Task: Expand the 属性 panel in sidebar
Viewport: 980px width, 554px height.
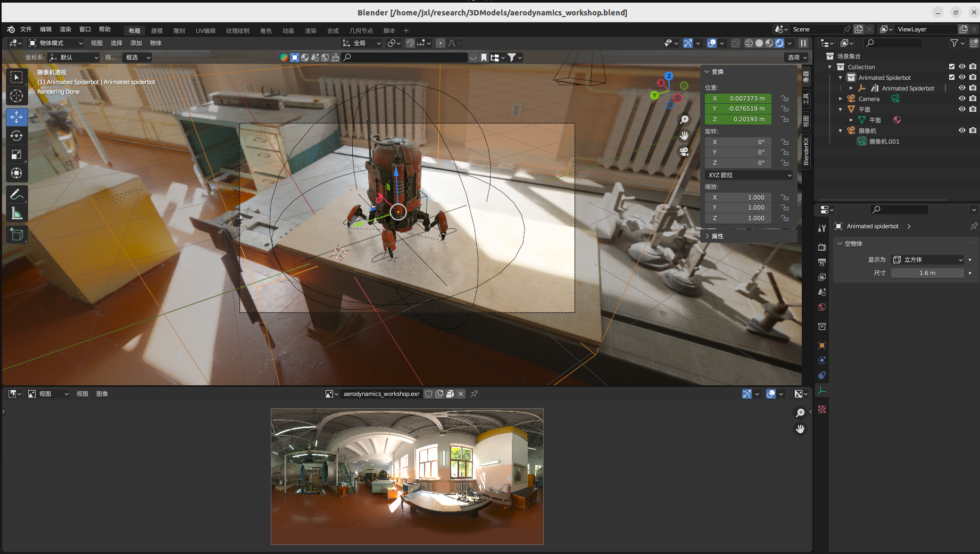Action: (x=717, y=236)
